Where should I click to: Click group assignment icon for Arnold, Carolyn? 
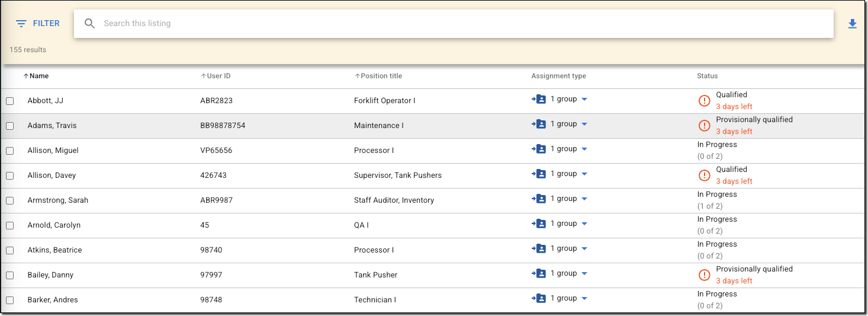click(x=539, y=224)
